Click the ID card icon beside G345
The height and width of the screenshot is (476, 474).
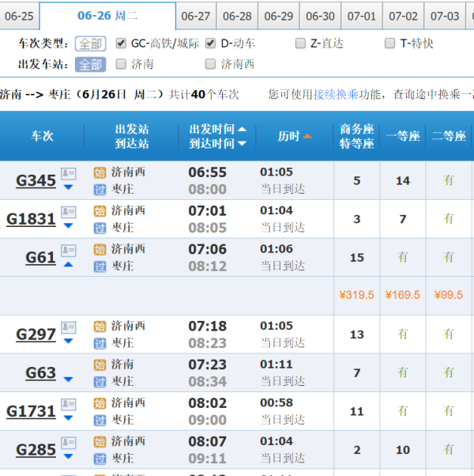click(69, 174)
